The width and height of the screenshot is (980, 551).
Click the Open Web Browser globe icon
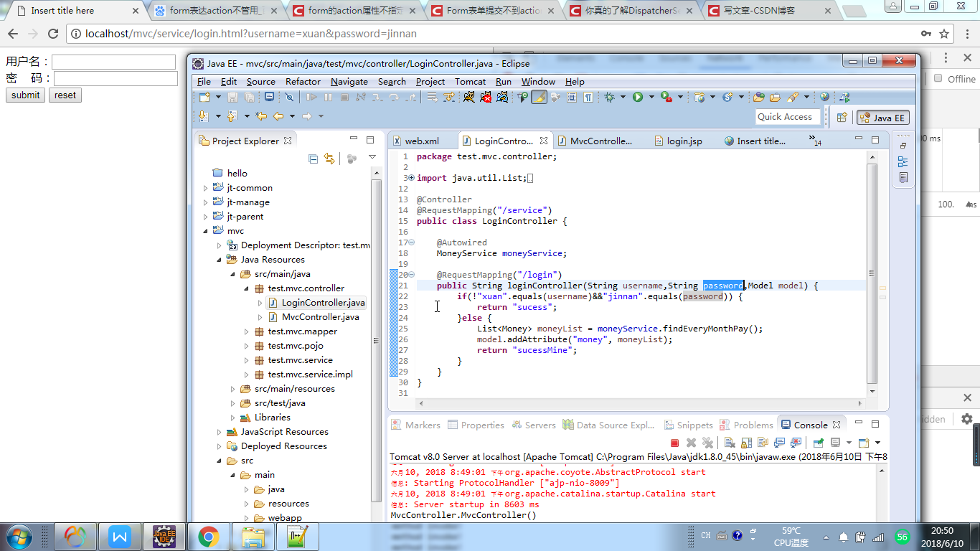point(824,97)
